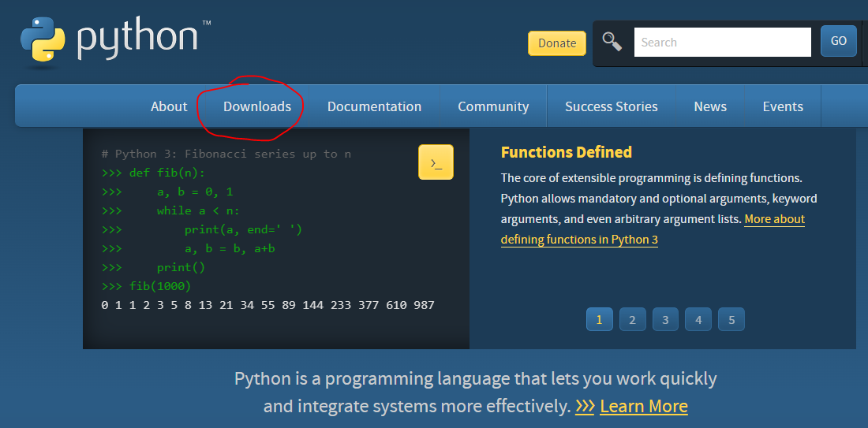
Task: Launch the interactive shell button
Action: pyautogui.click(x=436, y=162)
